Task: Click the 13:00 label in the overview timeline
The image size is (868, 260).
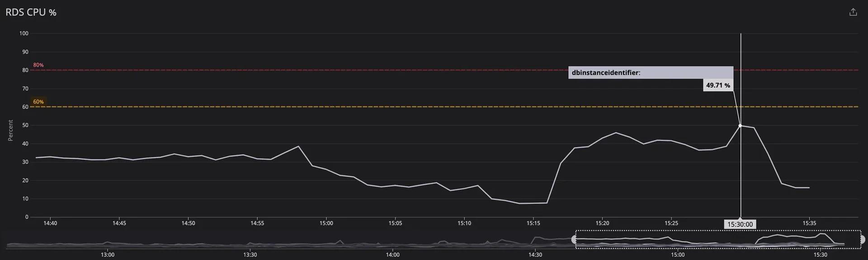Action: click(108, 255)
